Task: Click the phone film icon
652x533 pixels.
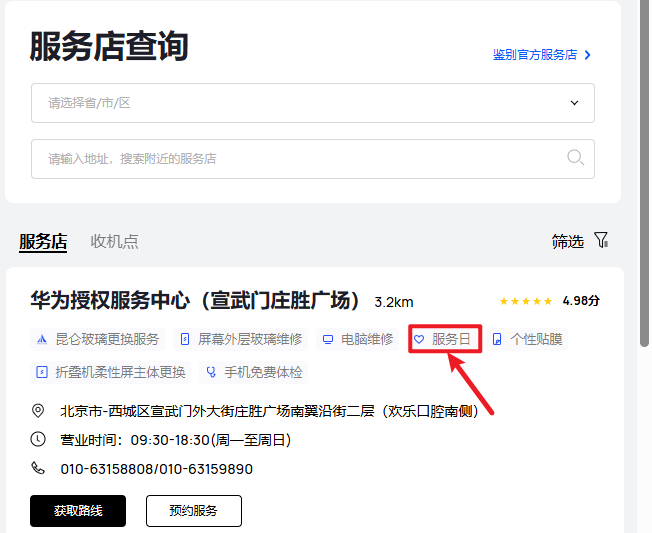Action: point(497,340)
